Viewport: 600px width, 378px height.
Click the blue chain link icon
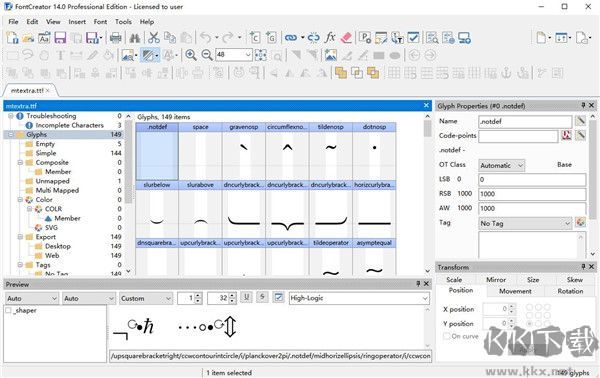click(x=291, y=38)
